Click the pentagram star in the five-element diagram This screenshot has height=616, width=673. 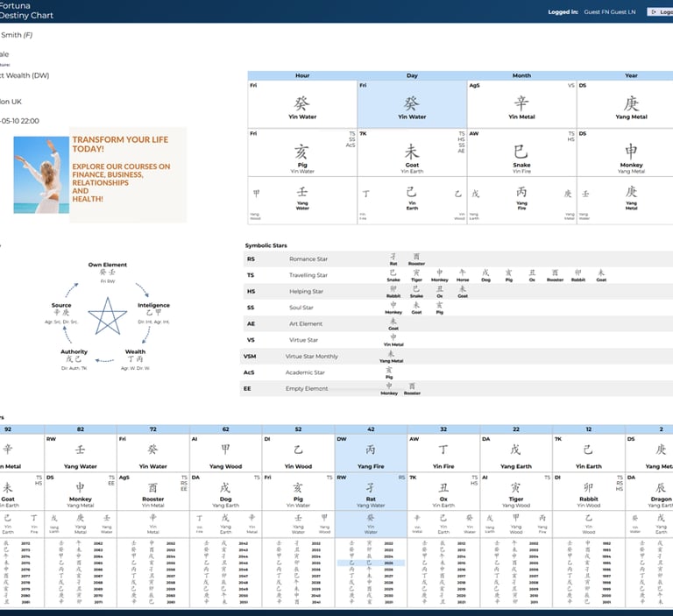pos(107,315)
